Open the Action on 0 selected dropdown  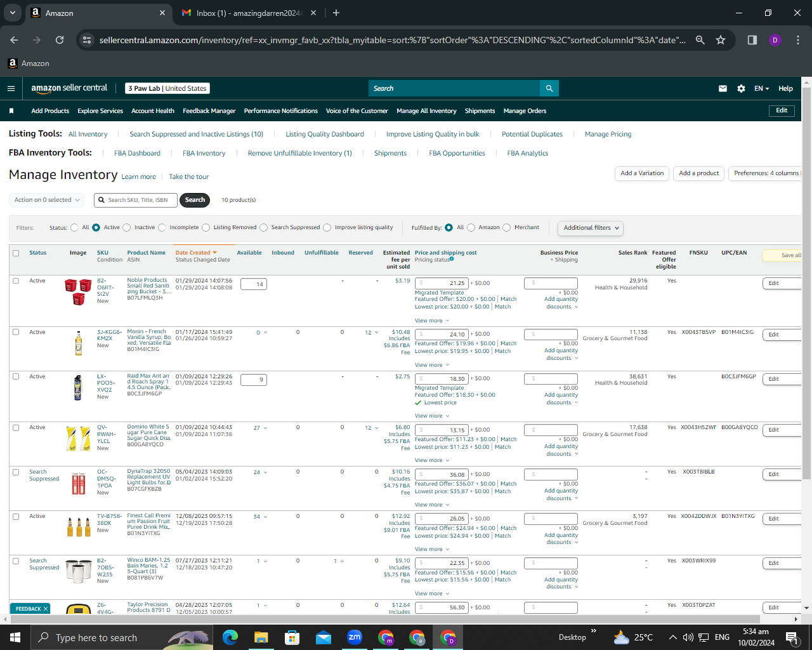coord(47,200)
